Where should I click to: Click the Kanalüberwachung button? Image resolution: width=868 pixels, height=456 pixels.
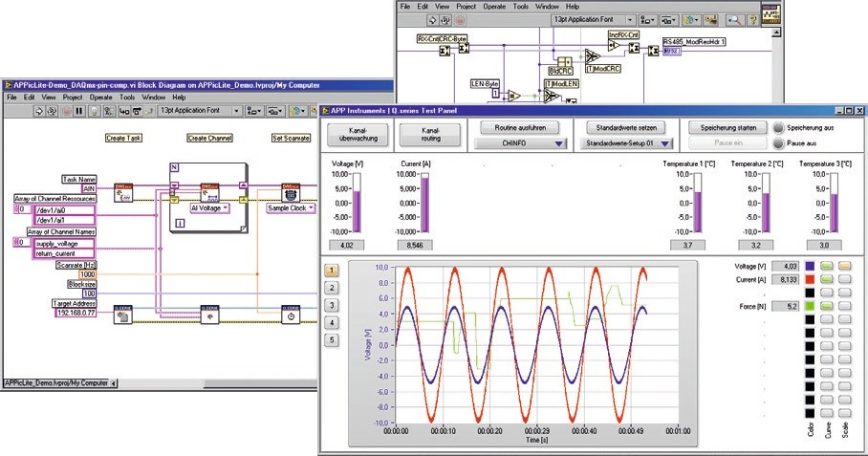358,135
